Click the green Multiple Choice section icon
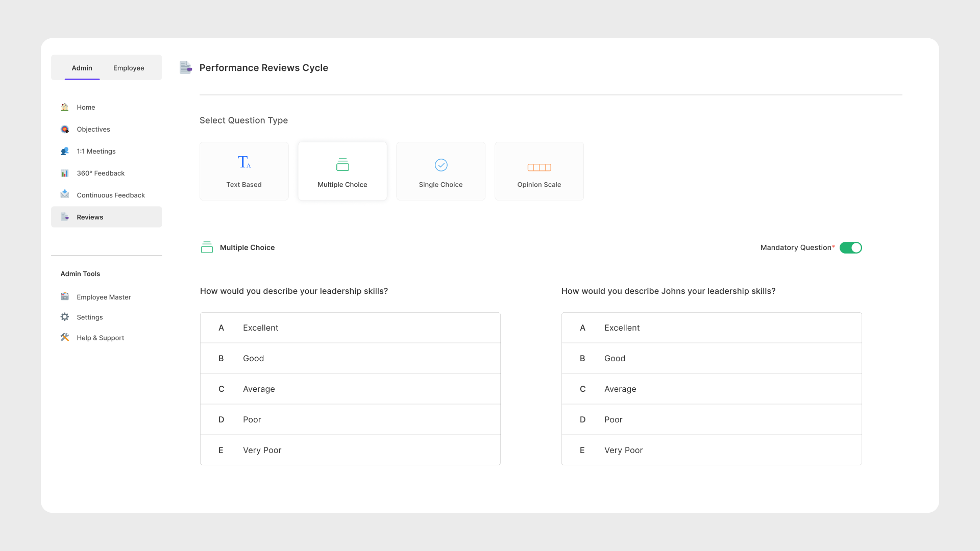This screenshot has height=551, width=980. pos(207,247)
